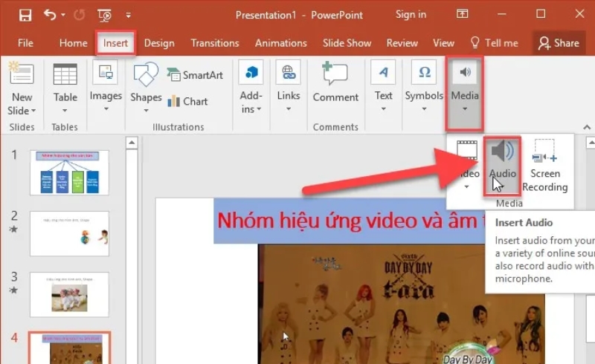Click the slide title text box
Viewport: 595px width, 364px height.
pyautogui.click(x=350, y=221)
